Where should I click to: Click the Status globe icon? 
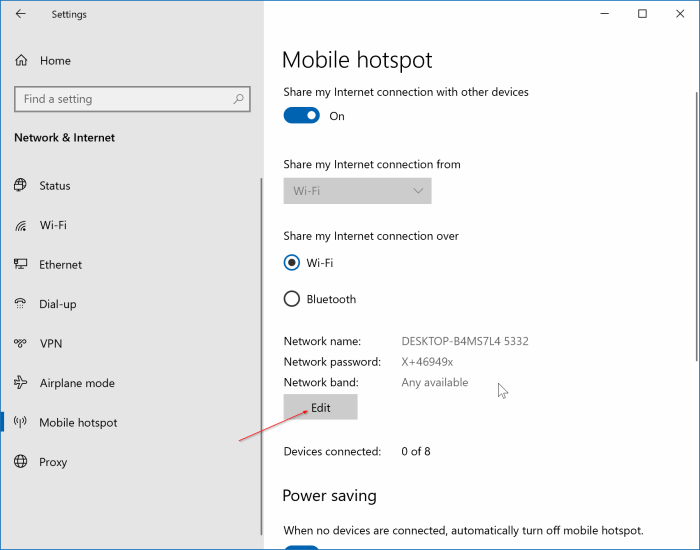tap(21, 185)
